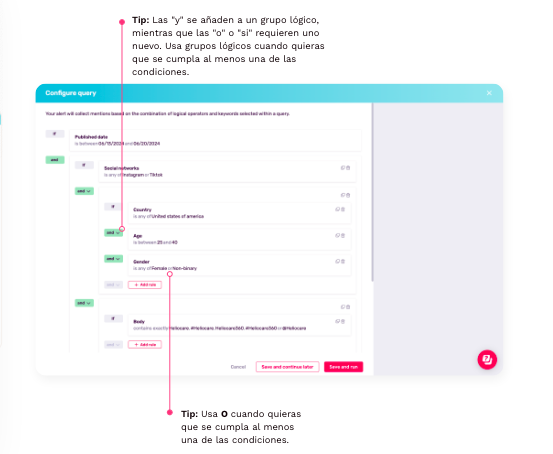Expand the 'and' operator before Gender rule
553x454 pixels.
click(x=113, y=259)
